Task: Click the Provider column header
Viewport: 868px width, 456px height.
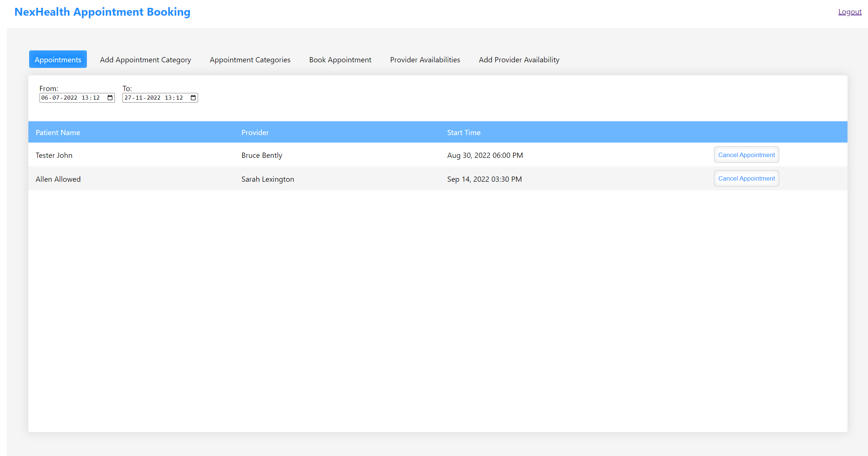Action: 255,132
